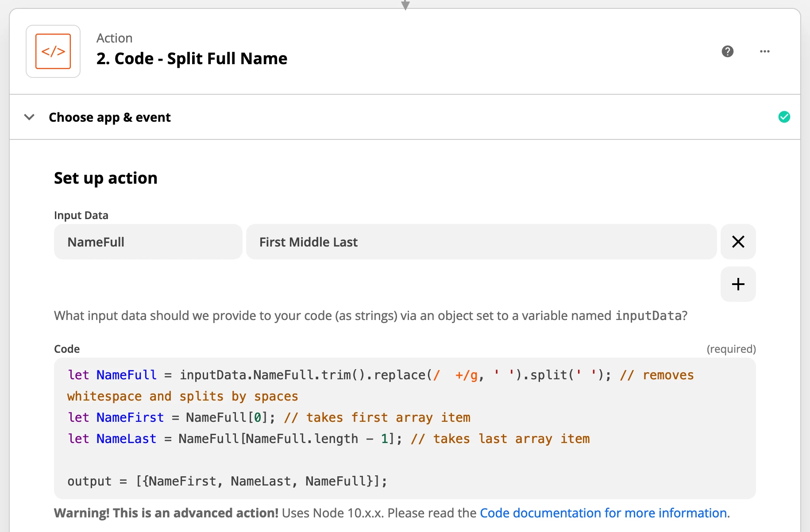Screen dimensions: 810x532
Task: Remove the NameFull input row with the X icon
Action: [x=738, y=242]
